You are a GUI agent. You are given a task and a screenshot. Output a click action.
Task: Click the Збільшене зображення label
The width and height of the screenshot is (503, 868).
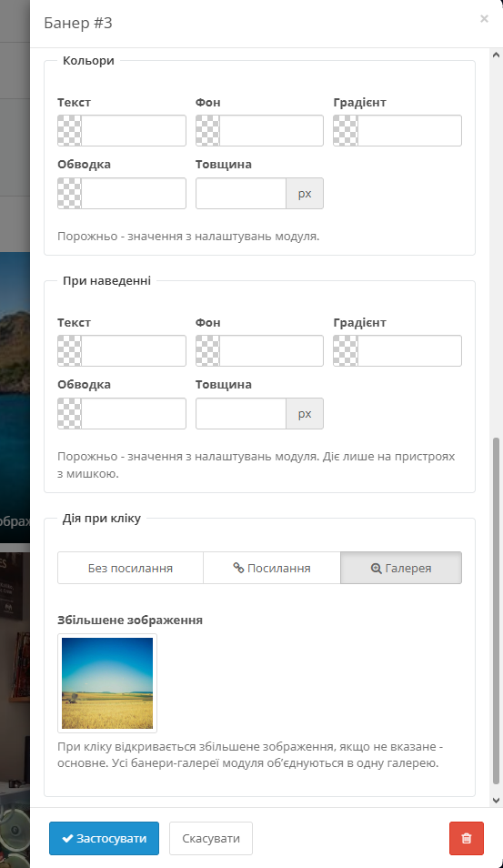coord(130,620)
